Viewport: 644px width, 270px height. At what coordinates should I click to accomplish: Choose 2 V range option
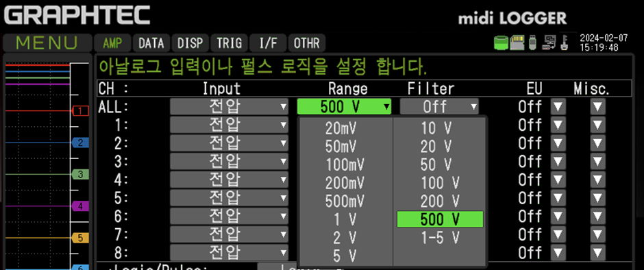point(345,238)
